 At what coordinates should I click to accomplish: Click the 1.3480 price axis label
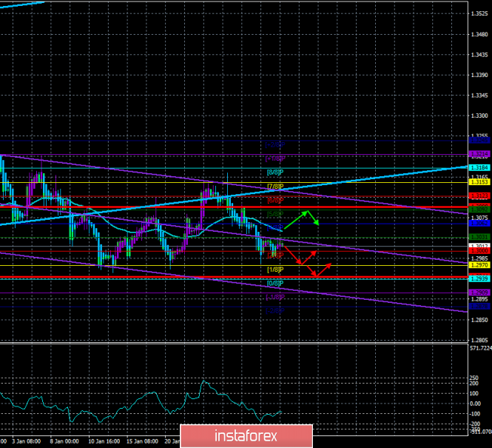(x=479, y=34)
